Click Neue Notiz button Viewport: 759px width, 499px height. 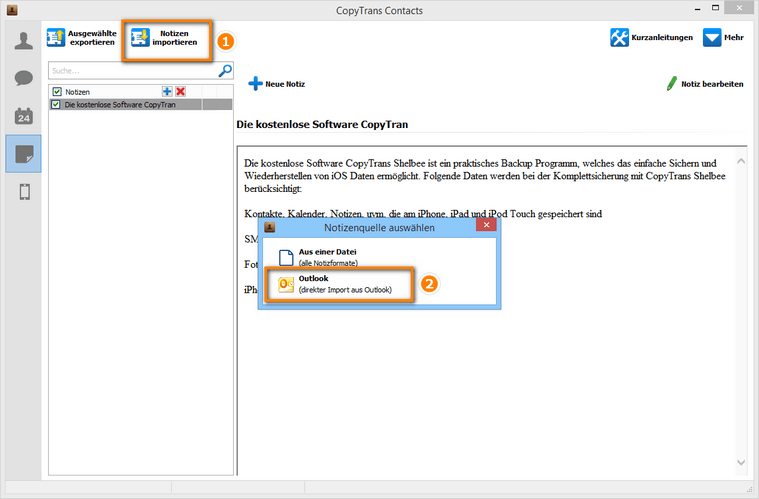click(x=276, y=84)
